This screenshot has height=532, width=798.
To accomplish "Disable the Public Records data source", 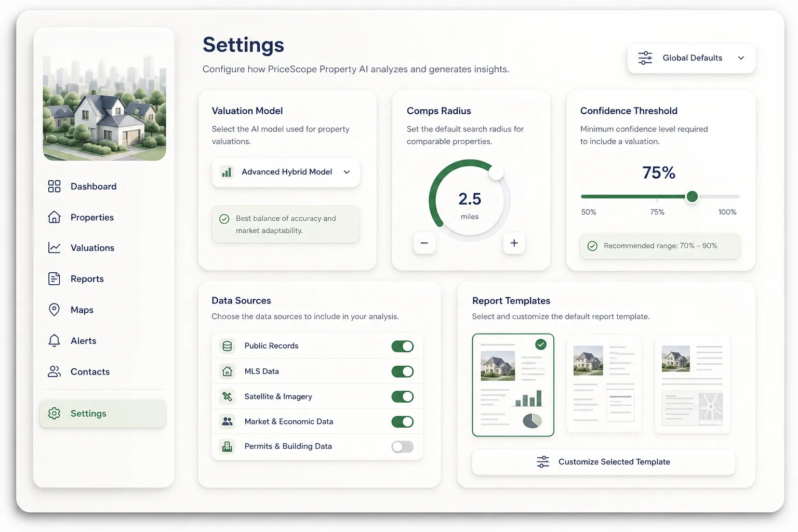I will (403, 346).
